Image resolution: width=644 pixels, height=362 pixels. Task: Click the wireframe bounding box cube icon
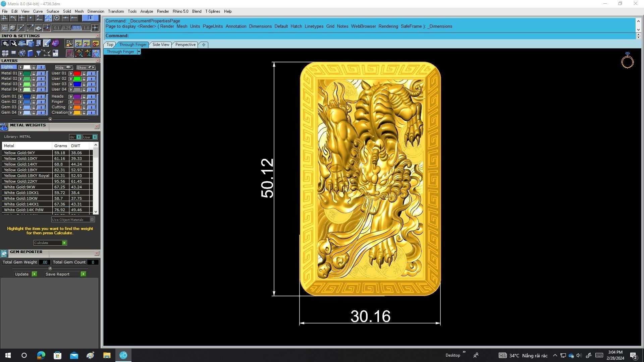point(22,53)
